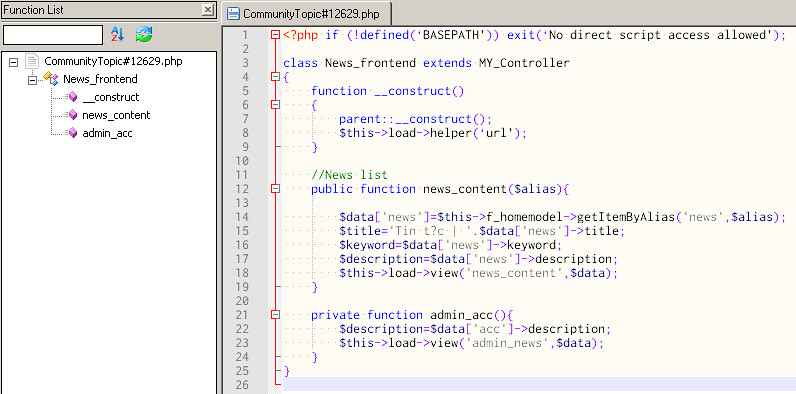Jump to the admin_acc function

[x=107, y=134]
